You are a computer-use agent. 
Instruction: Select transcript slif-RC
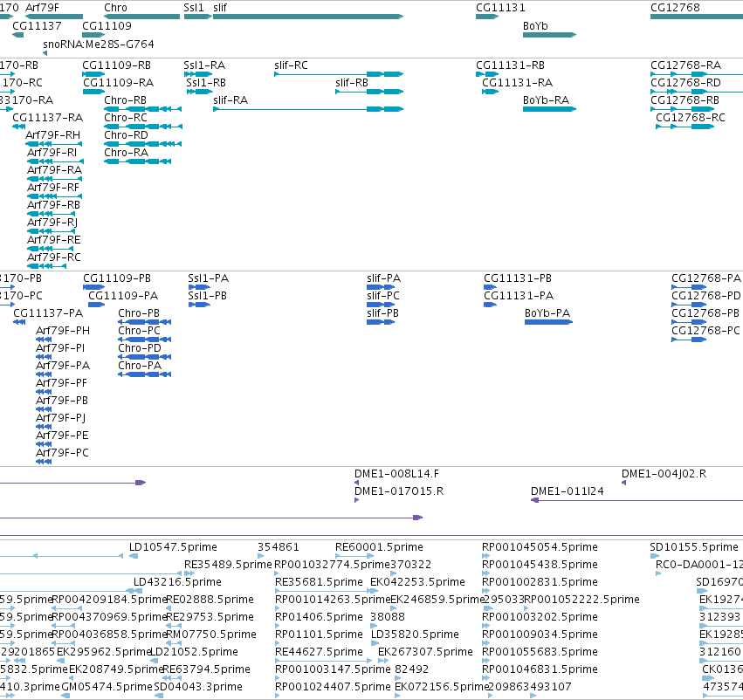coord(291,65)
